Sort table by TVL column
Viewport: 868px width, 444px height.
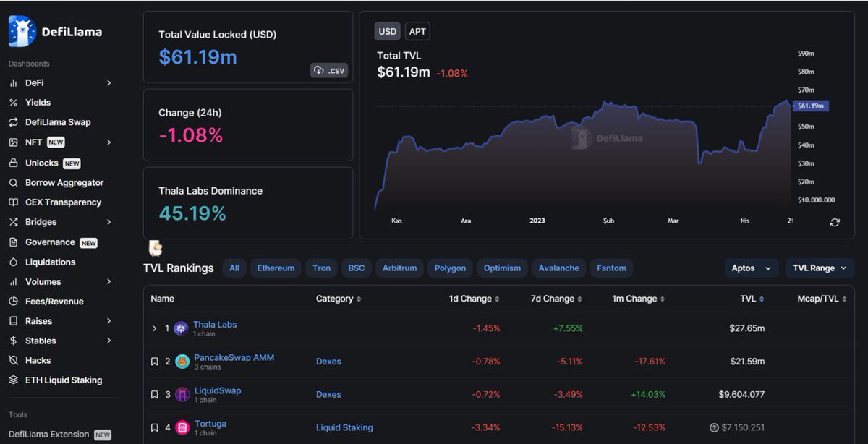(752, 299)
